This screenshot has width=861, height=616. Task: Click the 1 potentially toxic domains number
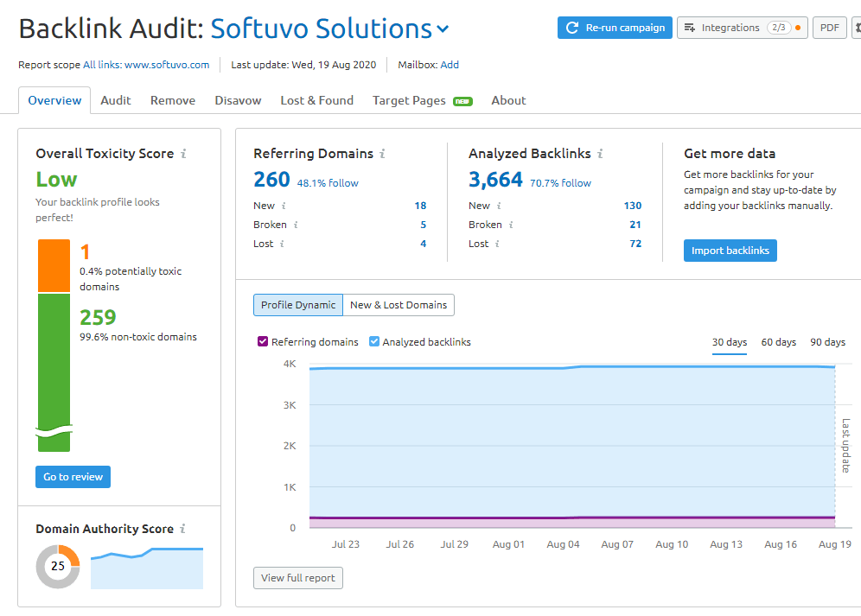[x=85, y=252]
